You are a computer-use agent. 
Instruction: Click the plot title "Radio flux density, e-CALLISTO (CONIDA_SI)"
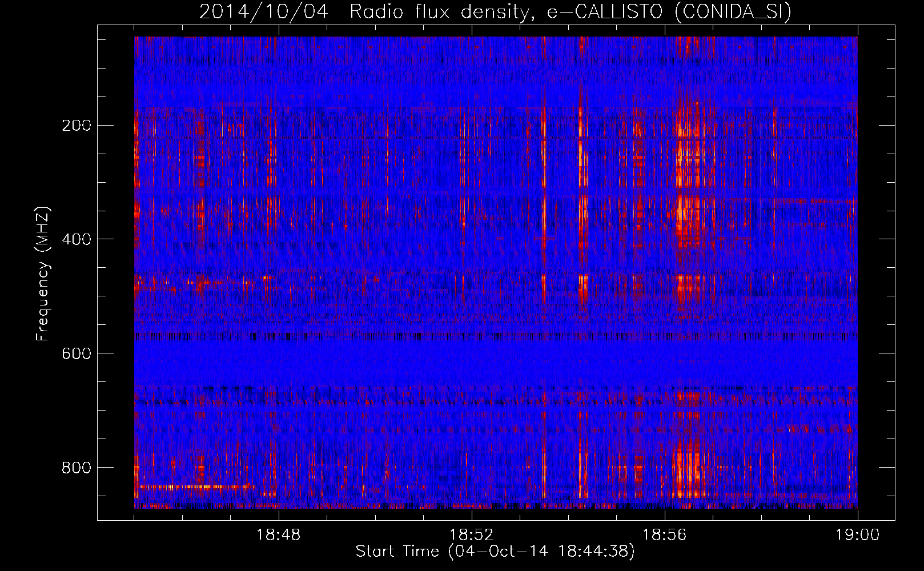tap(571, 12)
